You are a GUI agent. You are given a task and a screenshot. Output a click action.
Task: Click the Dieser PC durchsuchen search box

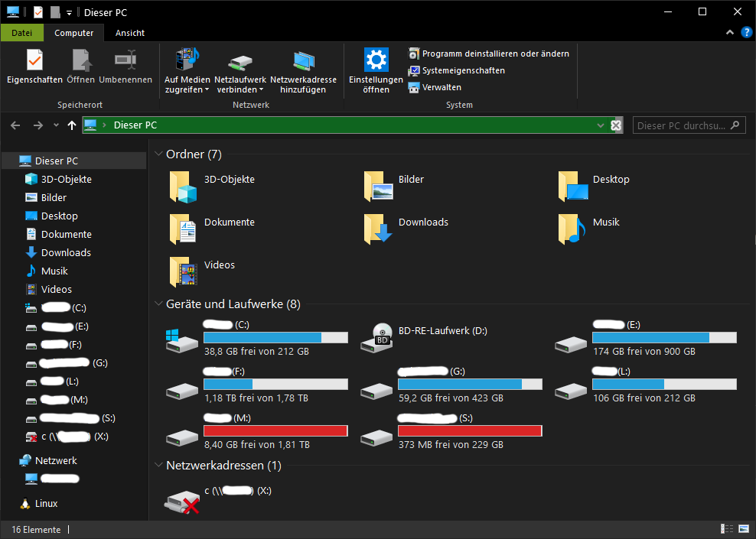[x=689, y=125]
